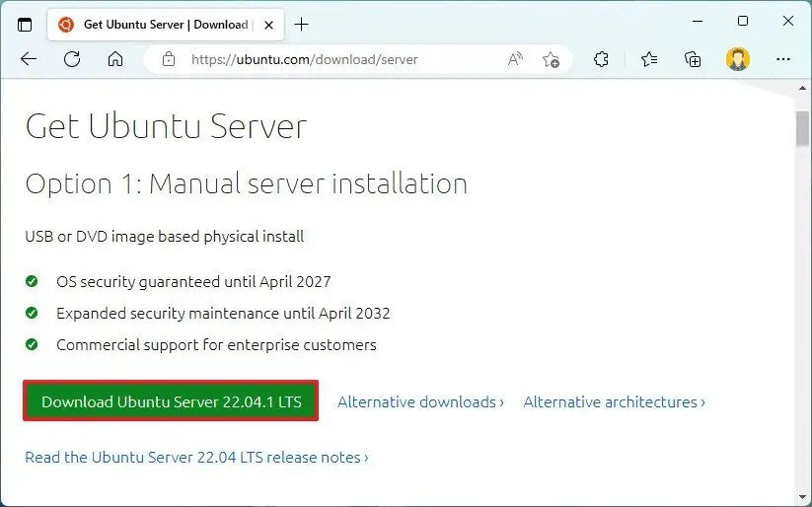Screen dimensions: 812x507
Task: Click Expanded security maintenance until April 2032 text
Action: pos(223,314)
